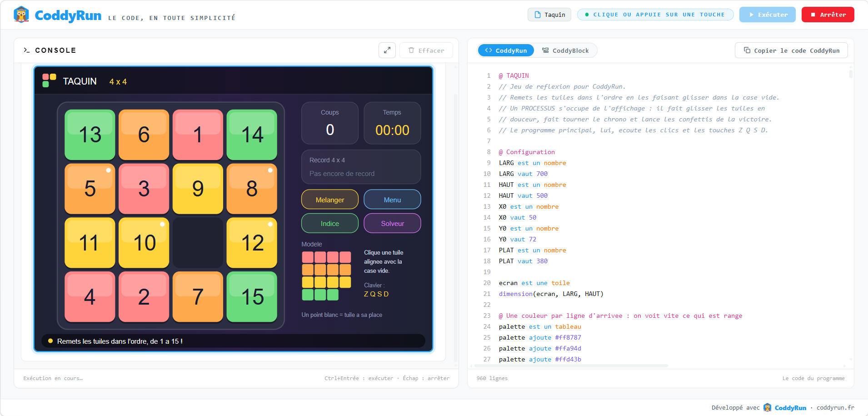Screen dimensions: 868x416
Task: Slide tile 9 toward the empty cell
Action: [198, 189]
